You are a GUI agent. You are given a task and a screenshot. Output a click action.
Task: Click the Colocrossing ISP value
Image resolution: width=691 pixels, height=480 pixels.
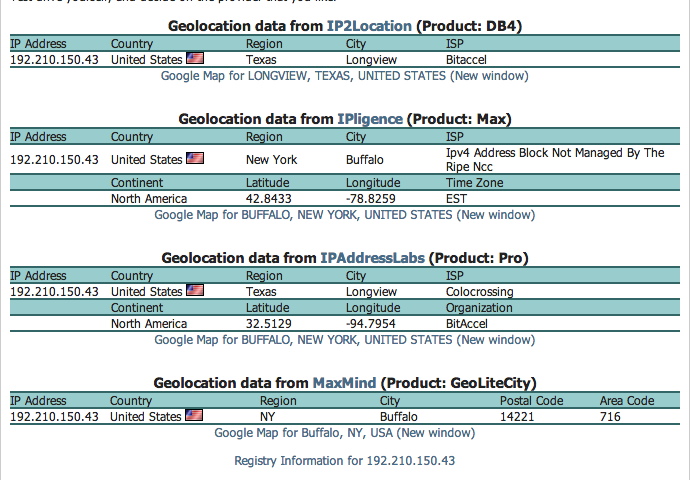[x=479, y=292]
